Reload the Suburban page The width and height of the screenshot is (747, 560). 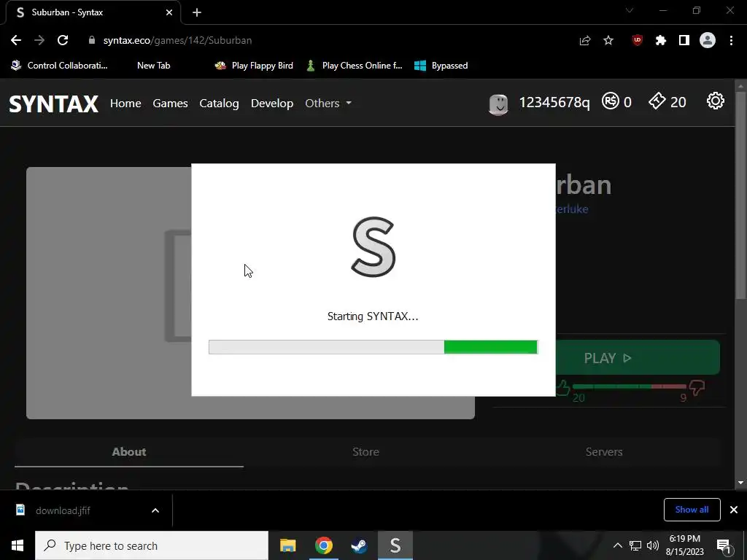(x=63, y=41)
